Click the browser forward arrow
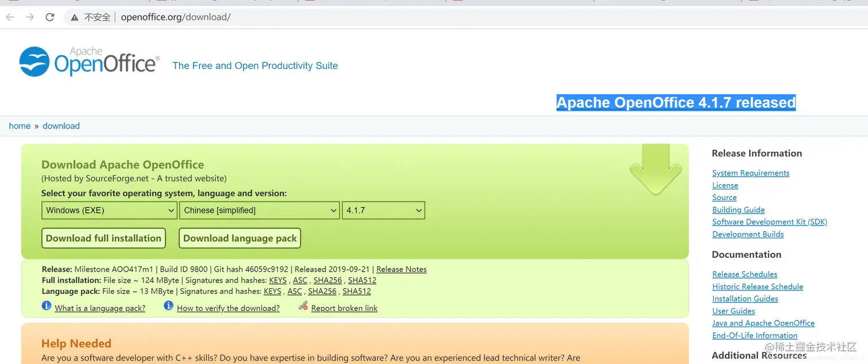This screenshot has width=868, height=364. [x=30, y=17]
